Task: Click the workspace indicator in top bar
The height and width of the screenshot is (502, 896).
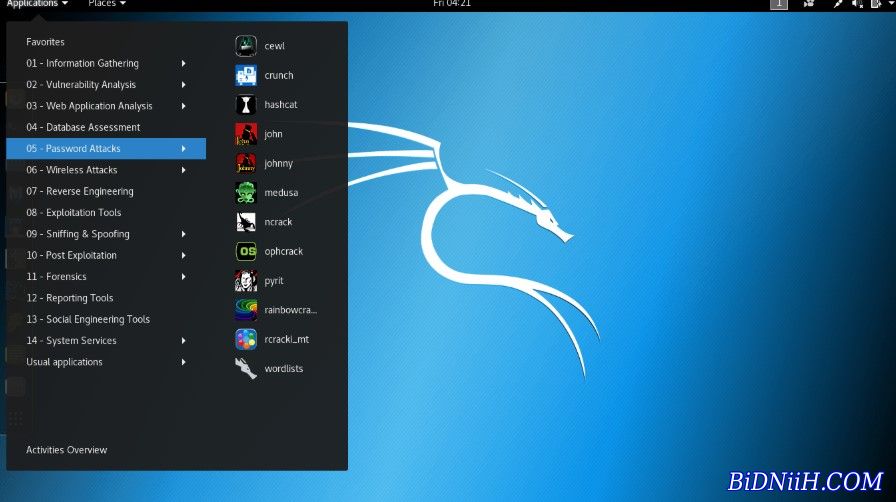Action: click(x=779, y=3)
